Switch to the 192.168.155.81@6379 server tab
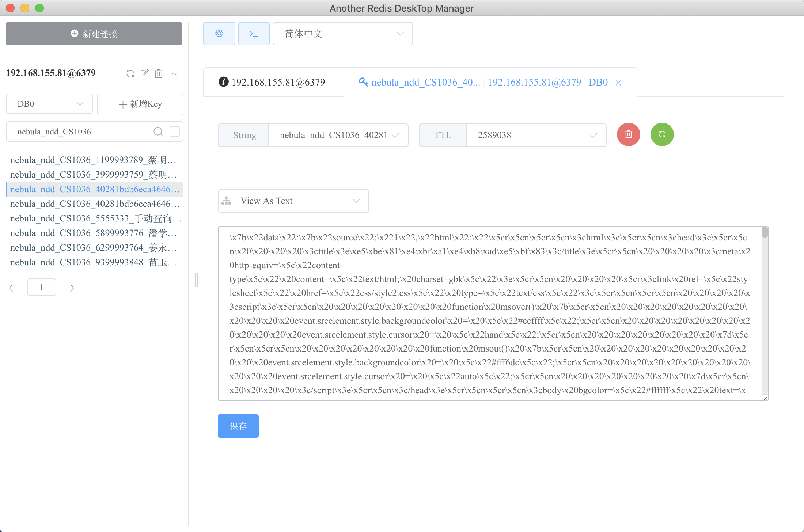Screen dimensions: 804x532 [273, 82]
